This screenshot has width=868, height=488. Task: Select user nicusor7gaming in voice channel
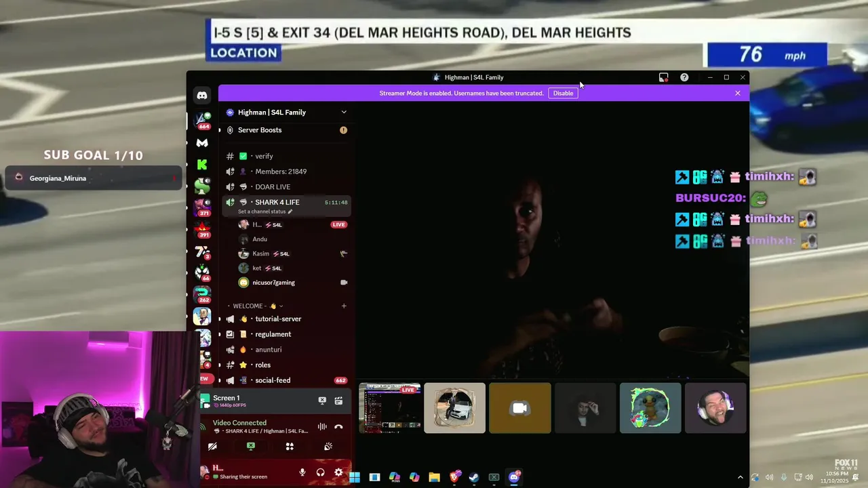(x=293, y=283)
